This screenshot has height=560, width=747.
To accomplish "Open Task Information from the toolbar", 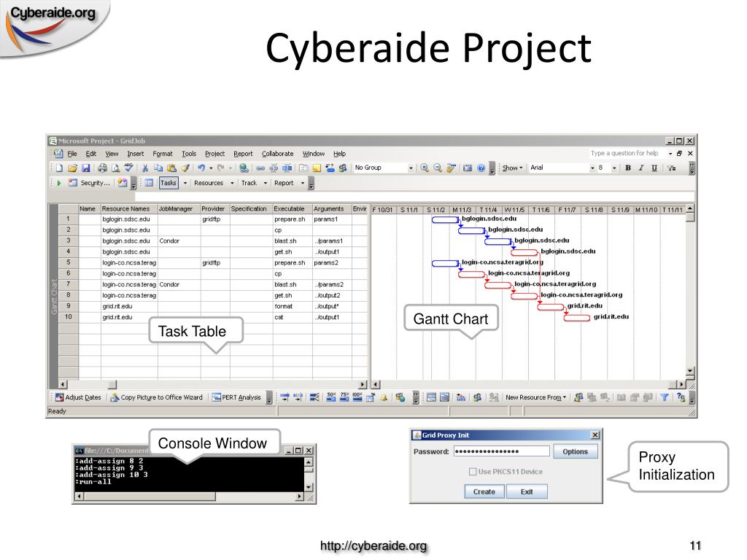I will (x=303, y=168).
